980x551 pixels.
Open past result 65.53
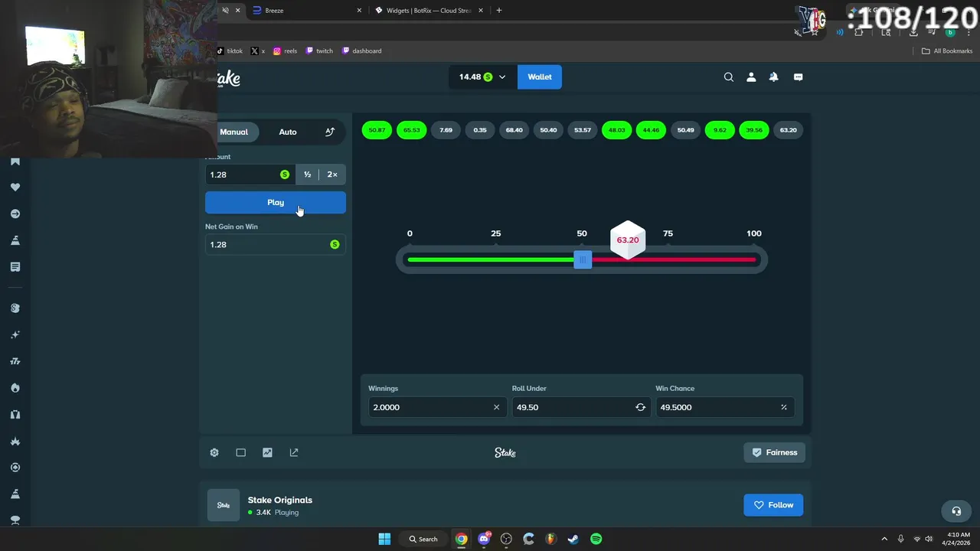[411, 130]
